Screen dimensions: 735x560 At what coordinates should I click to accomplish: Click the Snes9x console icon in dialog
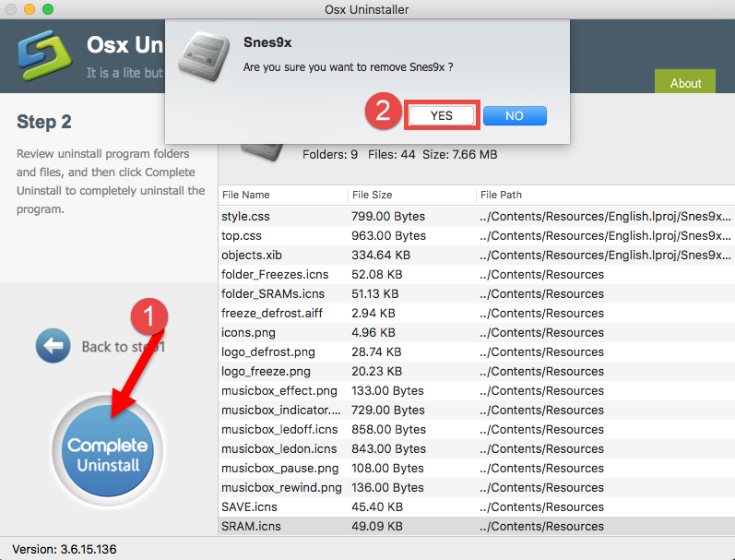pyautogui.click(x=204, y=56)
